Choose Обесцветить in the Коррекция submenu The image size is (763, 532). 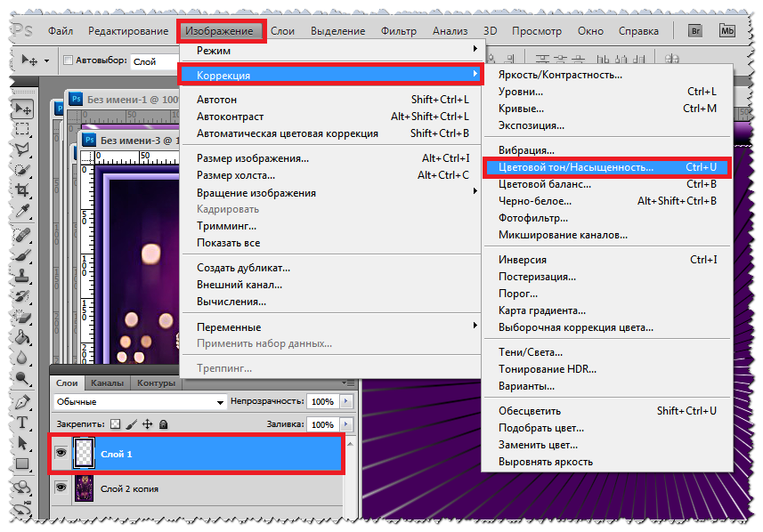coord(607,411)
